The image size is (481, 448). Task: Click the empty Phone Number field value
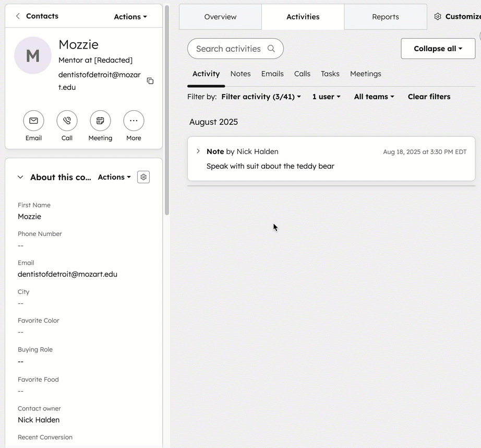point(20,245)
